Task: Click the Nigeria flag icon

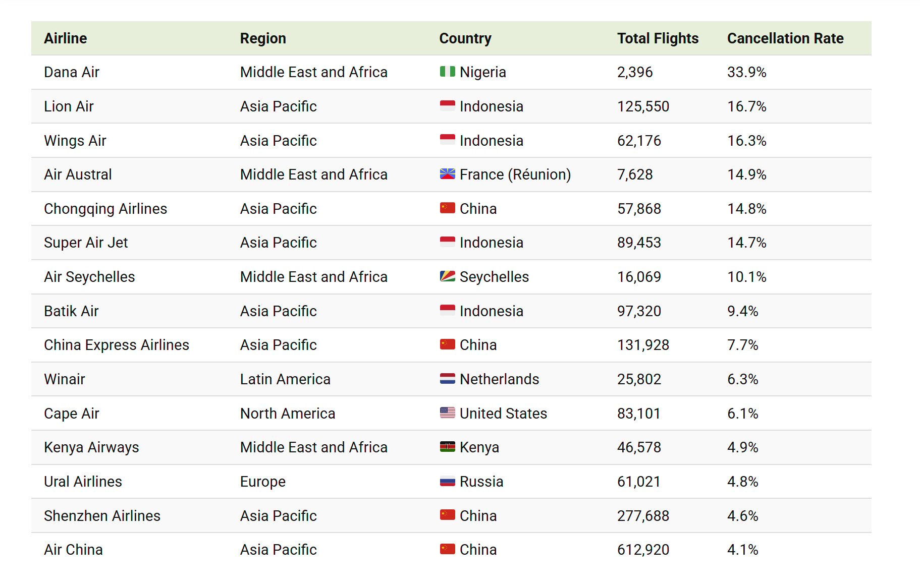Action: tap(447, 72)
